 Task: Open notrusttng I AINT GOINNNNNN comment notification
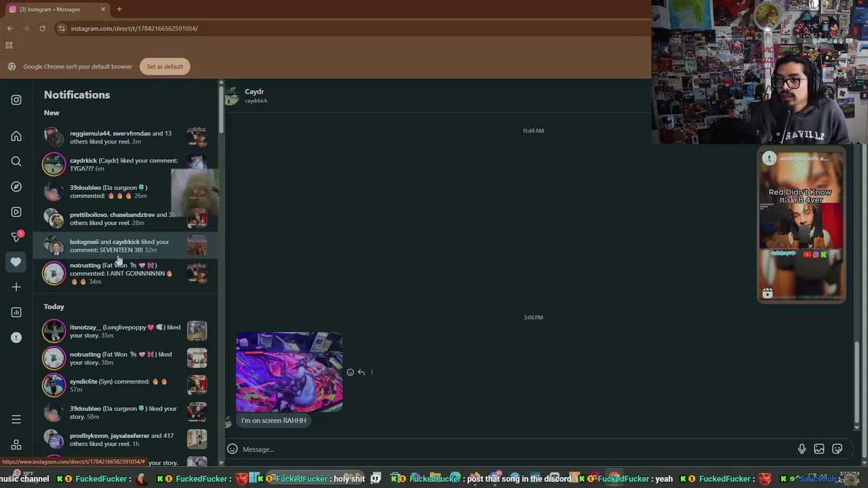coord(125,273)
